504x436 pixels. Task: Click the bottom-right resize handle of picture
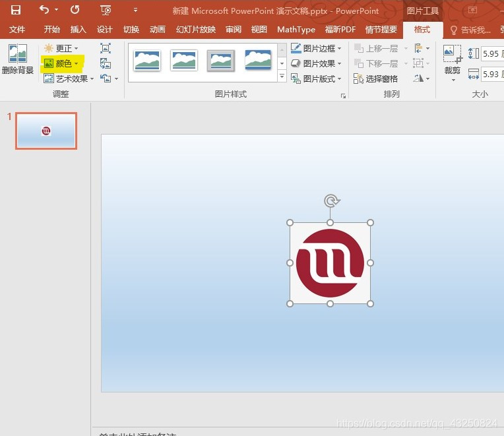click(370, 303)
